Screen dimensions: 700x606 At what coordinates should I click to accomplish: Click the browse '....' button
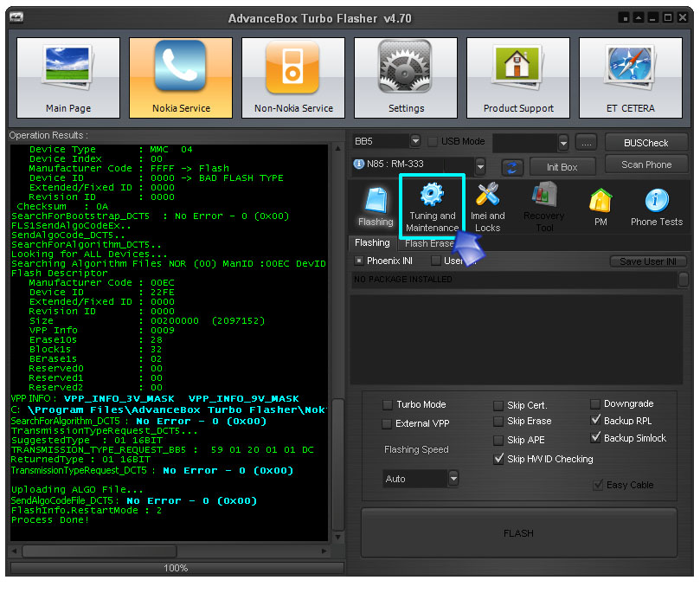586,143
